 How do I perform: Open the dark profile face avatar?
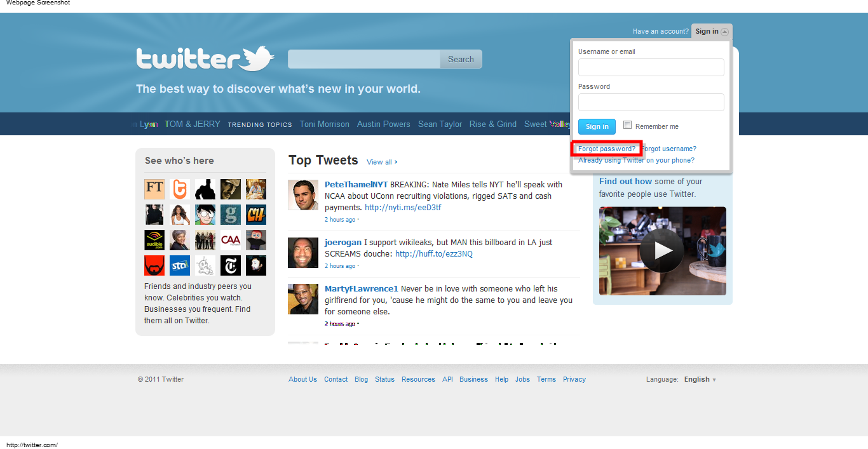[256, 265]
